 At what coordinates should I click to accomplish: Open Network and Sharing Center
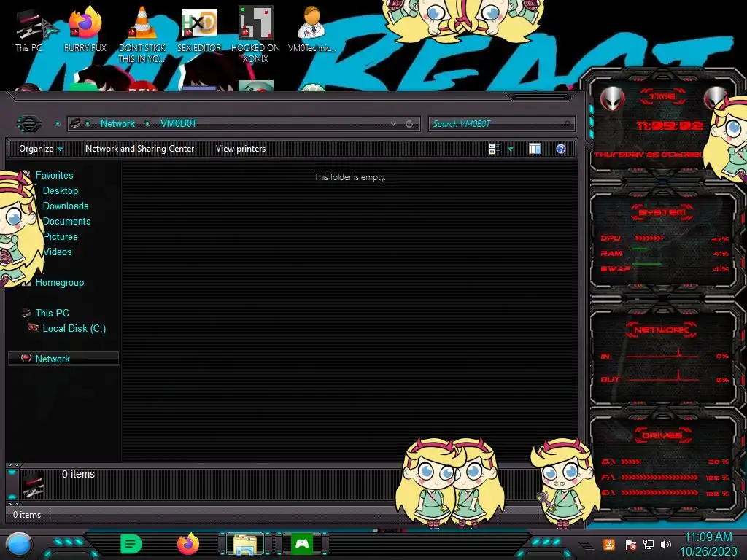tap(139, 149)
